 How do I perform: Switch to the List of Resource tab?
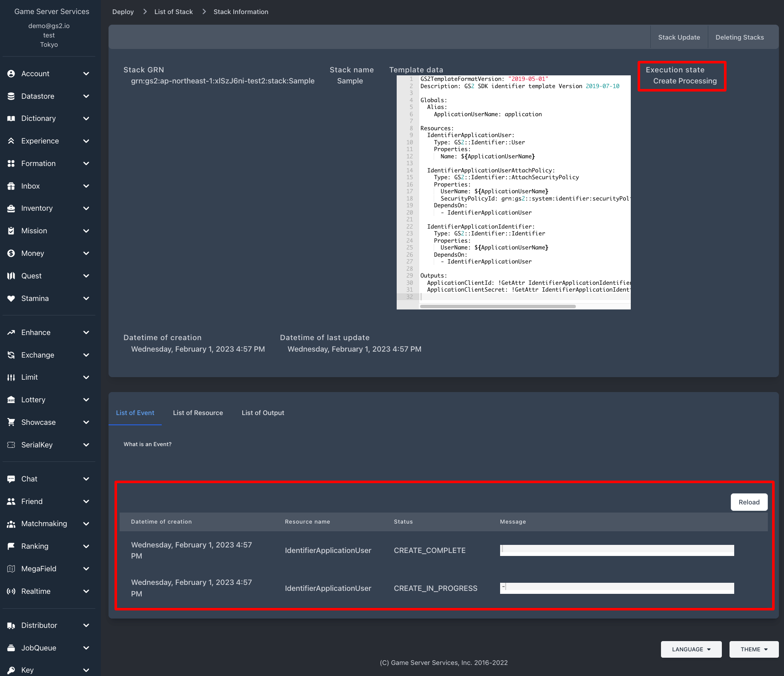tap(198, 413)
